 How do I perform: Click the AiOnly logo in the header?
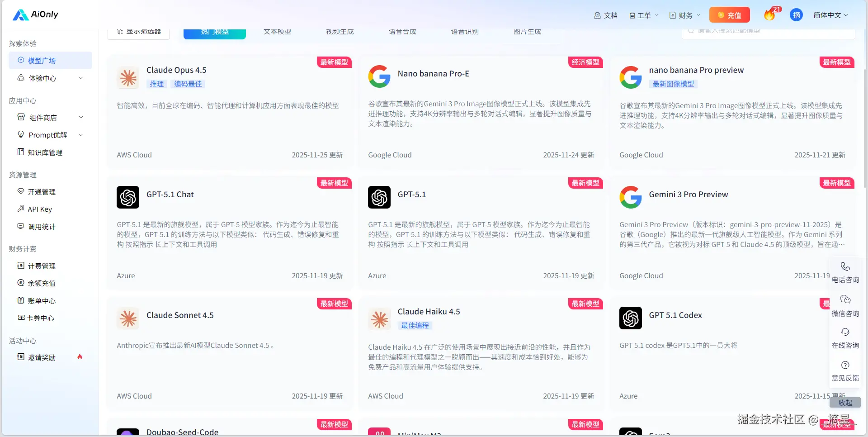click(x=35, y=15)
